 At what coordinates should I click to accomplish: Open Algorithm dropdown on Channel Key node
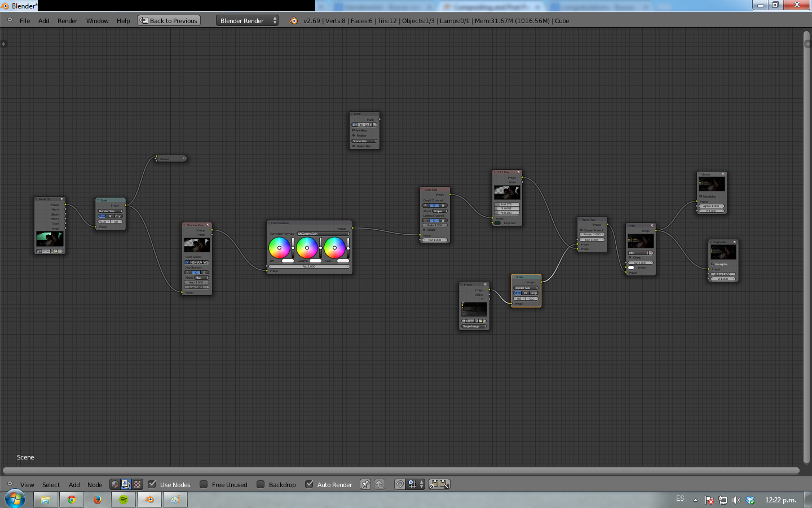pyautogui.click(x=201, y=278)
